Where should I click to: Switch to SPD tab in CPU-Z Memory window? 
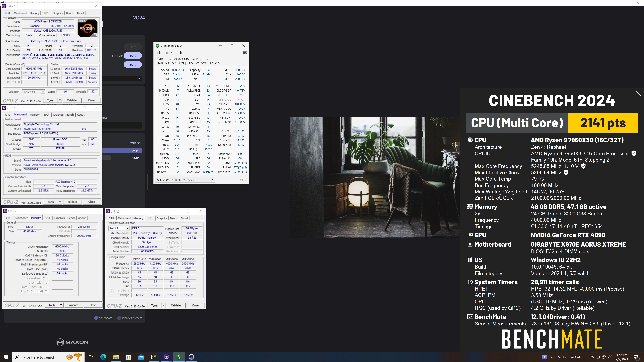click(x=47, y=218)
